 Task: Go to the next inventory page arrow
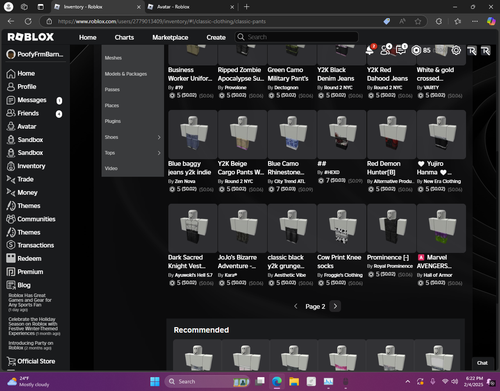pos(335,306)
